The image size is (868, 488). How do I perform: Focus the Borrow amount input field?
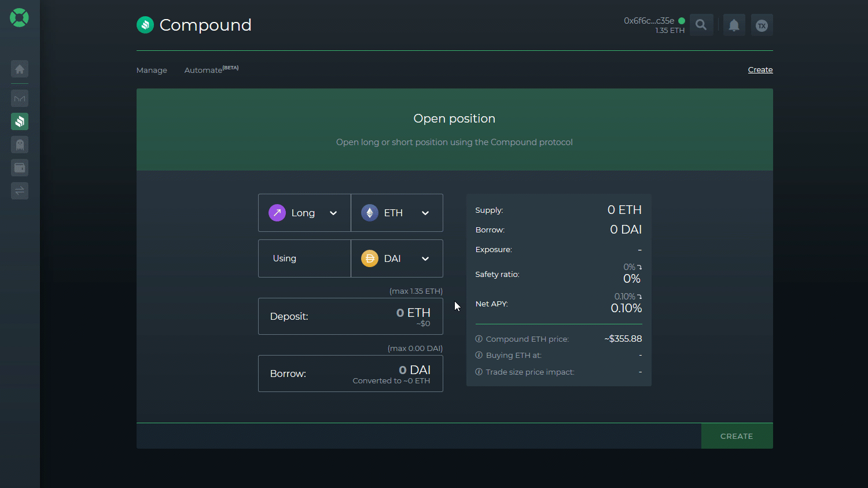click(351, 374)
